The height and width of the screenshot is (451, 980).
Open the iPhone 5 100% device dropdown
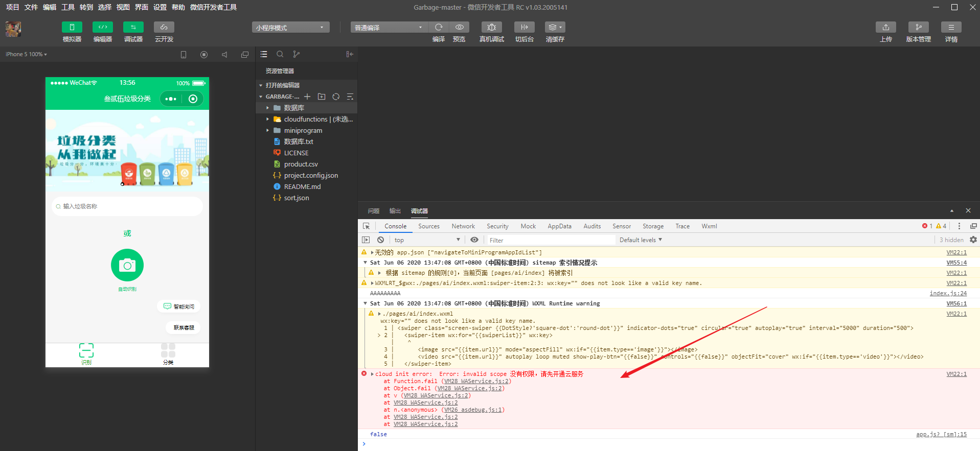26,54
